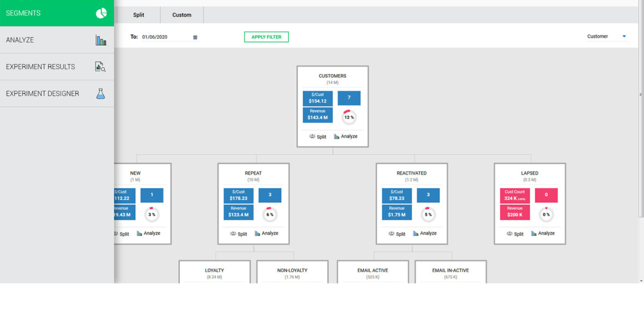Select the Split tab at the top

pyautogui.click(x=138, y=14)
